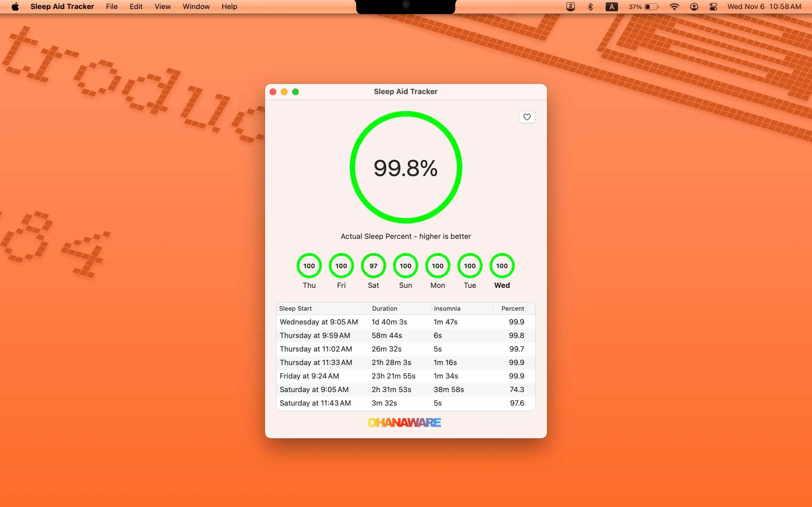Open the Window menu
The image size is (812, 507).
click(x=196, y=7)
